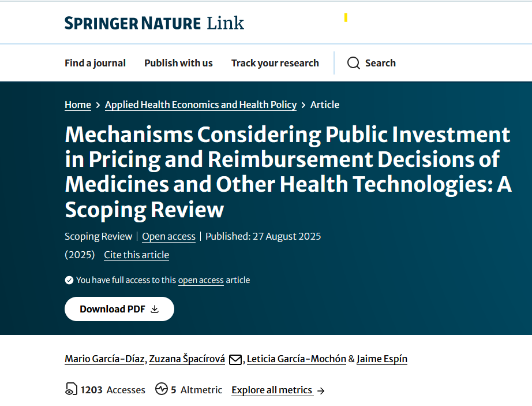View author Leticia García-Mochón
The width and height of the screenshot is (532, 406).
pyautogui.click(x=296, y=359)
